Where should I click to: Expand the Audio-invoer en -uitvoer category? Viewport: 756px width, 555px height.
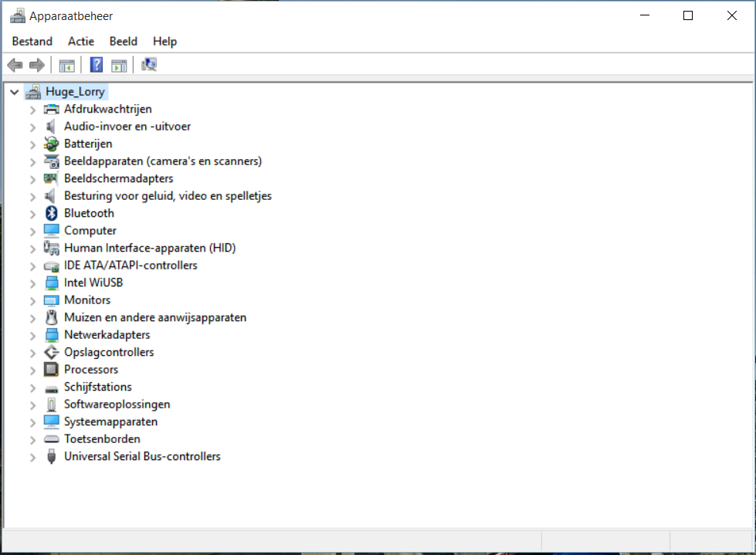pyautogui.click(x=32, y=127)
